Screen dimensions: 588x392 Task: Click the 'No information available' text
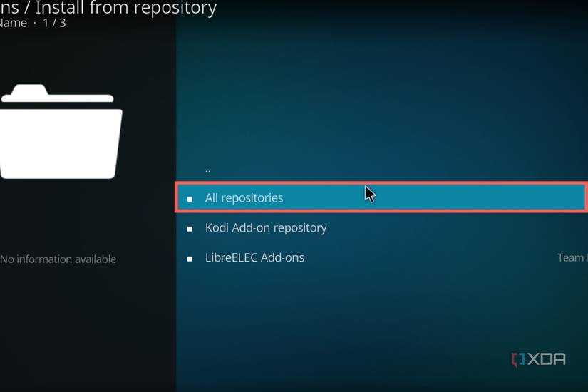pos(58,259)
